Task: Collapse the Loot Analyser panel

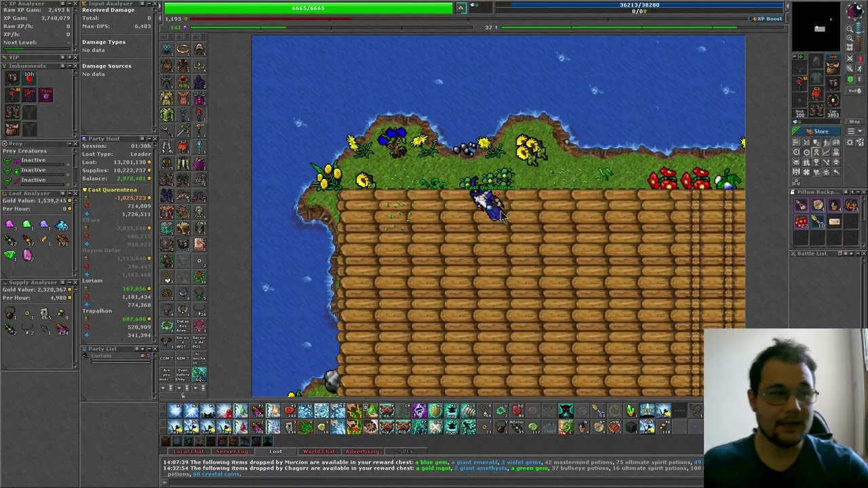Action: [68, 193]
